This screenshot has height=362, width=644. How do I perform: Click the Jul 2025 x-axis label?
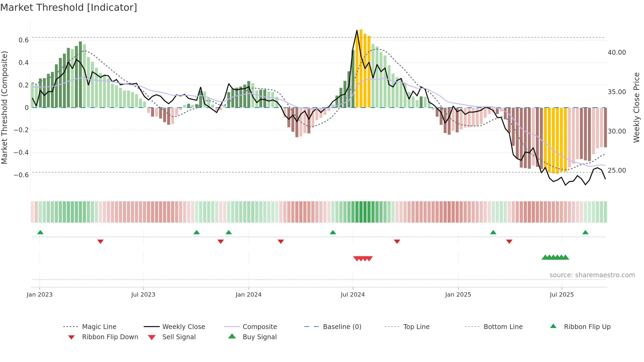click(562, 294)
